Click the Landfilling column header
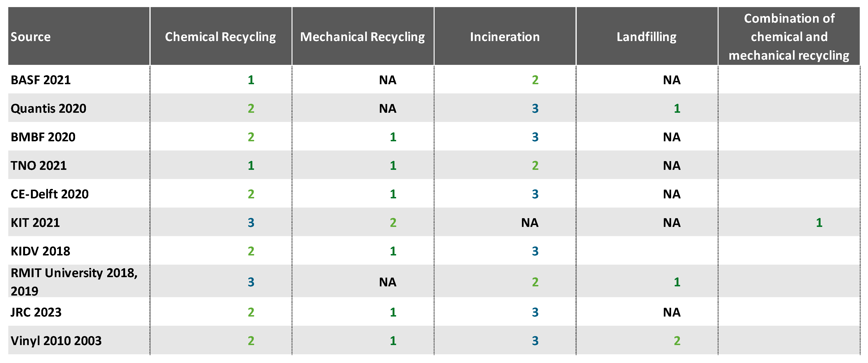The height and width of the screenshot is (363, 868). click(x=646, y=37)
